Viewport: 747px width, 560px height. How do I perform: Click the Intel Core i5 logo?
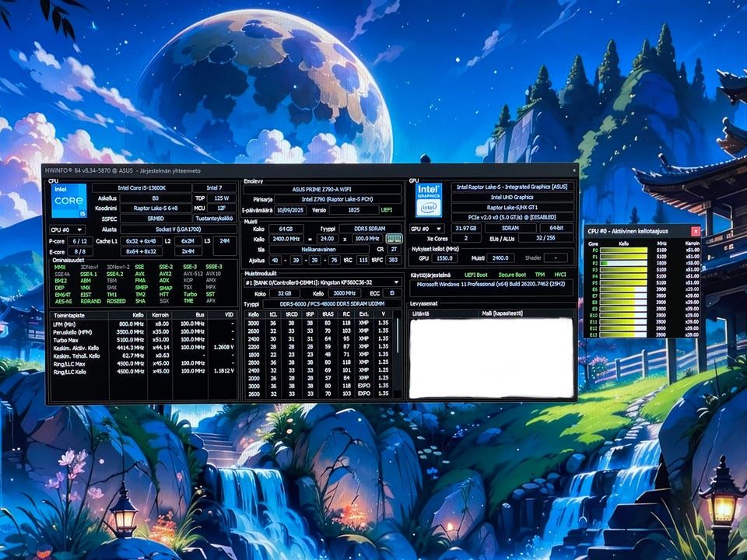pyautogui.click(x=69, y=201)
